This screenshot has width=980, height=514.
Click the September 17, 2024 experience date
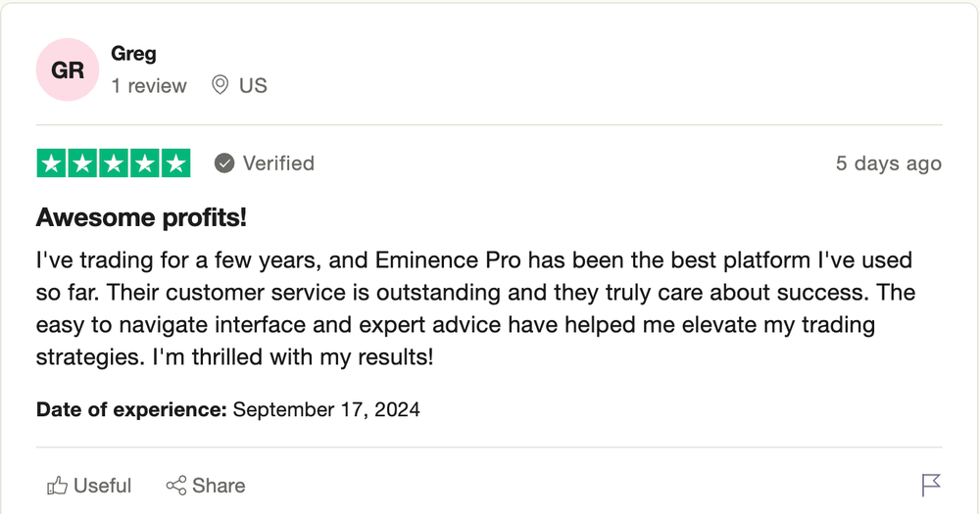point(326,409)
